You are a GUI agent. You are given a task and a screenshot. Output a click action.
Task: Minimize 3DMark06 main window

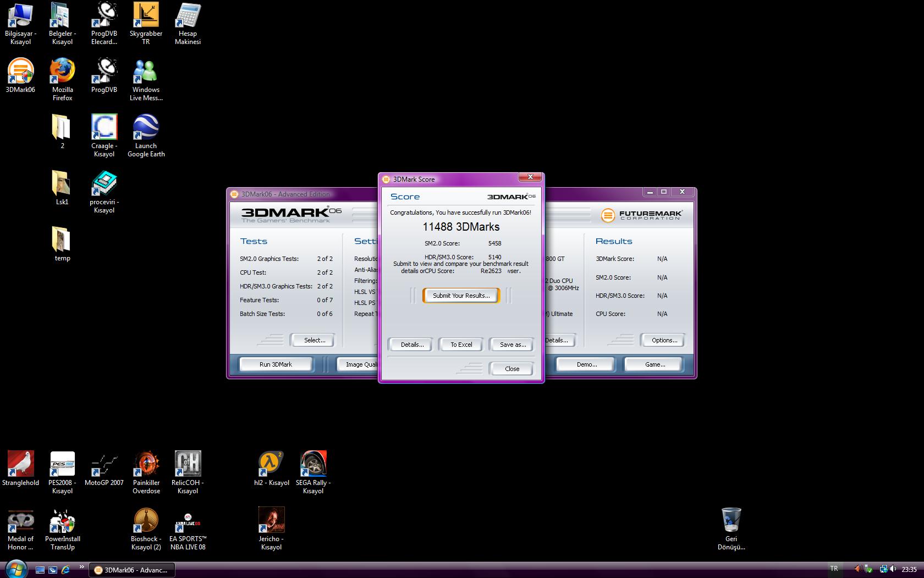(650, 192)
